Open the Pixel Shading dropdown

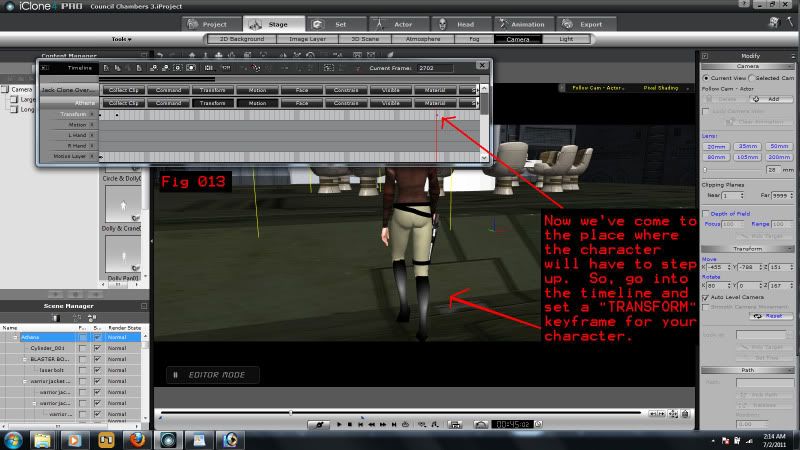(x=665, y=88)
